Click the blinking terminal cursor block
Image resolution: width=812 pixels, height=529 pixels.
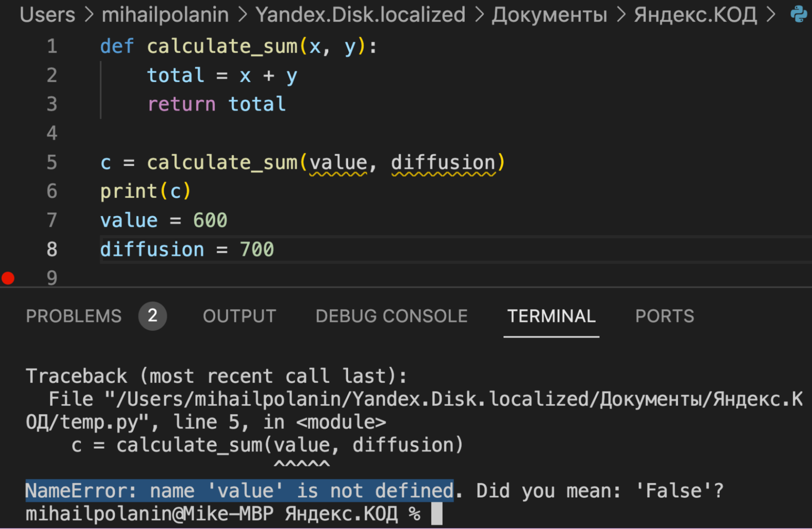click(436, 514)
